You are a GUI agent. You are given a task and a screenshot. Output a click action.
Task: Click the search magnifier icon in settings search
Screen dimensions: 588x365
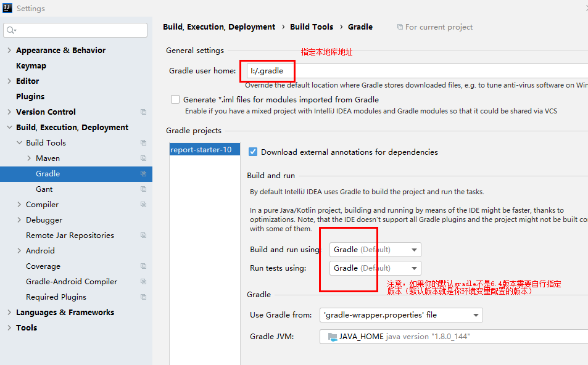click(11, 30)
